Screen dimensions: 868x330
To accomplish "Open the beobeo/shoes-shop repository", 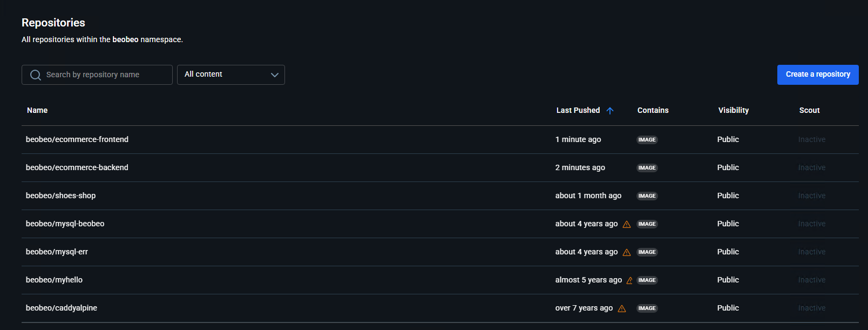I will point(60,196).
